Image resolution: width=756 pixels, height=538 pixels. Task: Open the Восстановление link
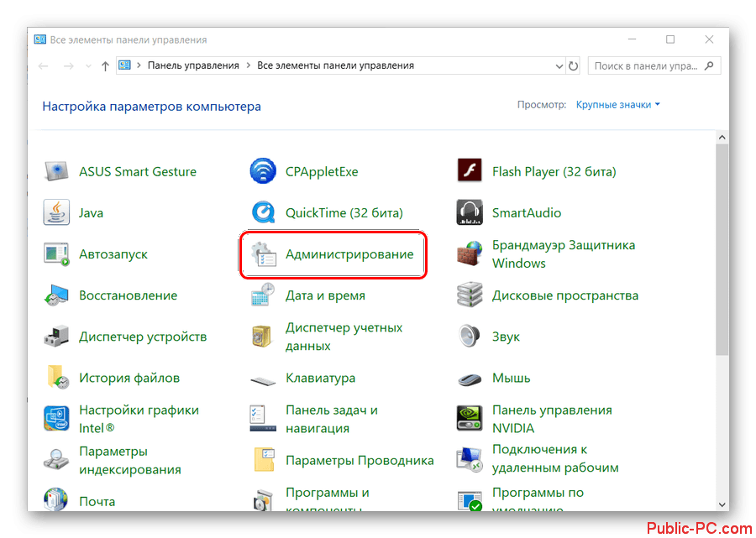(129, 295)
